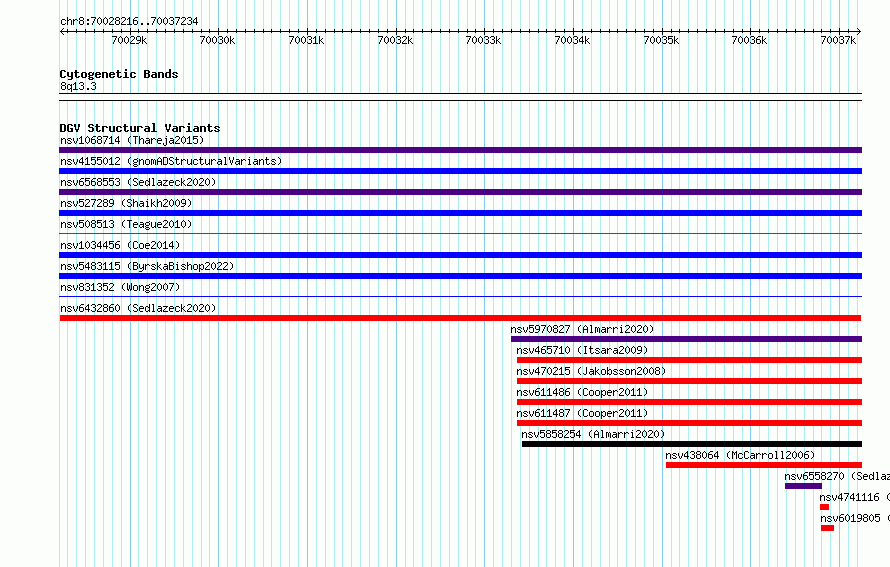Click the 70037k ruler tick label
This screenshot has width=890, height=567.
838,40
